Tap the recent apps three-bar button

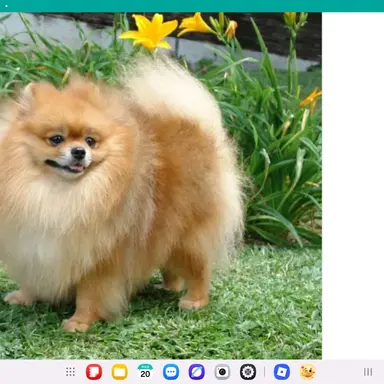point(368,372)
